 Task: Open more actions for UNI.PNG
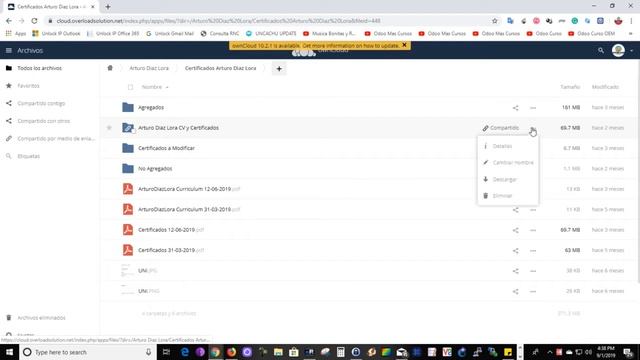click(533, 291)
